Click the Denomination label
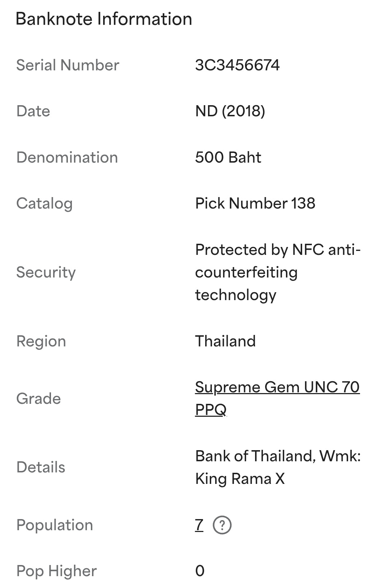 pos(67,158)
